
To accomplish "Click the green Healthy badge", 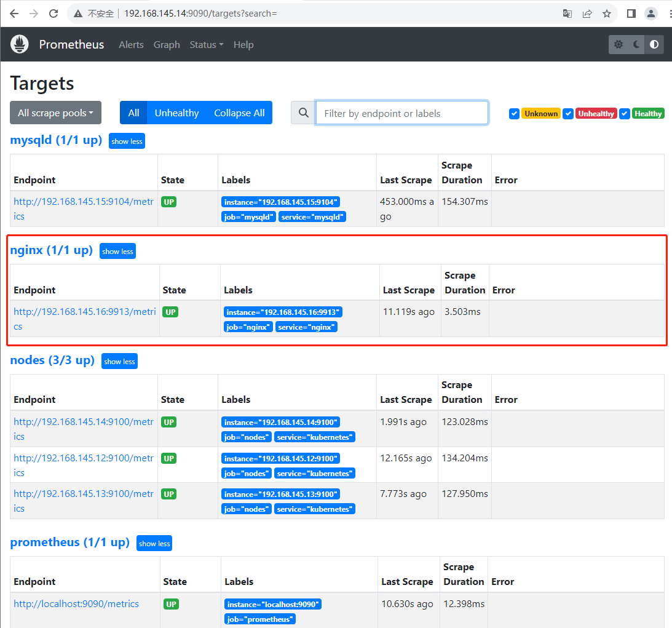I will pos(648,114).
